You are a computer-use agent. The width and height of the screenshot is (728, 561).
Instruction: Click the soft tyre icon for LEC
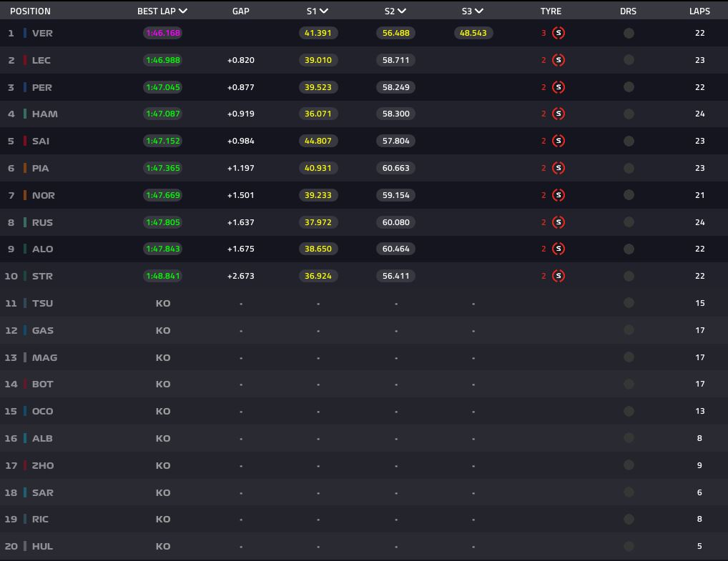(x=559, y=60)
